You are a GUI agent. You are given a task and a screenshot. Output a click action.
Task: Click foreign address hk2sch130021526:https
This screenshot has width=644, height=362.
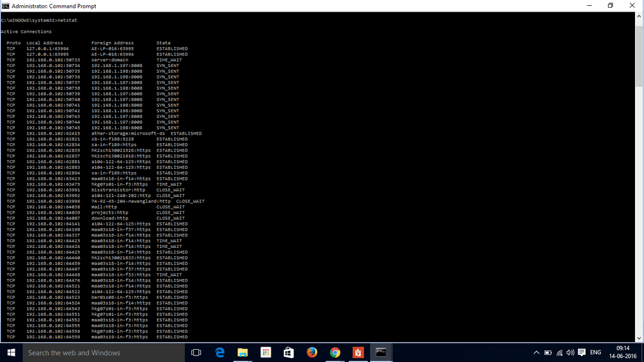pos(121,150)
